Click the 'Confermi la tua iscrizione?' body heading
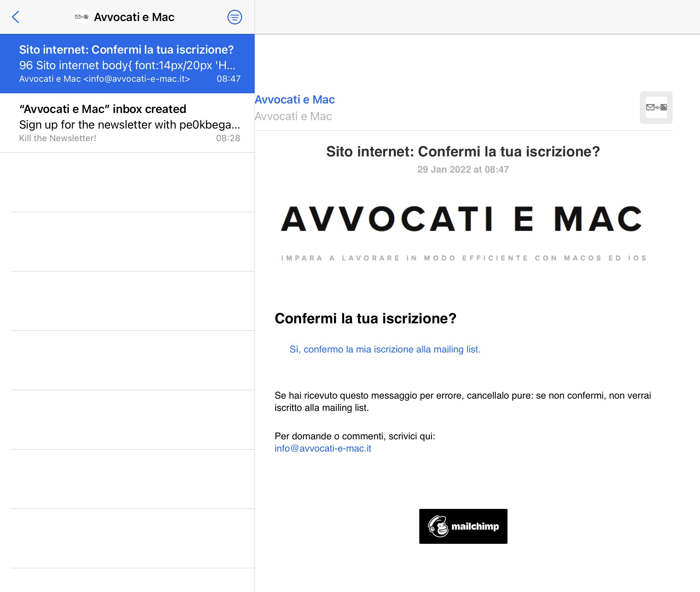The image size is (700, 592). (365, 319)
